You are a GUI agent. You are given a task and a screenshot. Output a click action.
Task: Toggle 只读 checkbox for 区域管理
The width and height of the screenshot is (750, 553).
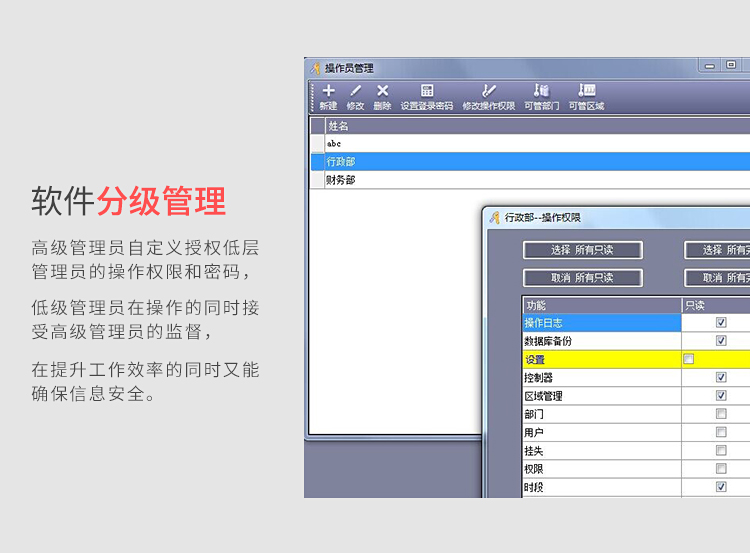coord(721,396)
